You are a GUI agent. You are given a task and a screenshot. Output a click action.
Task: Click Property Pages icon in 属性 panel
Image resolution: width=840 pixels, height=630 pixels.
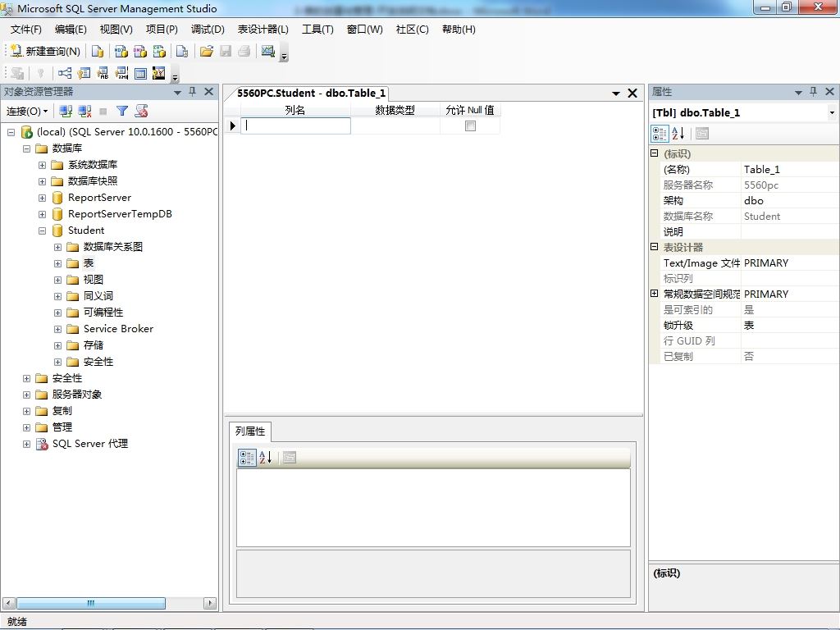click(x=702, y=134)
